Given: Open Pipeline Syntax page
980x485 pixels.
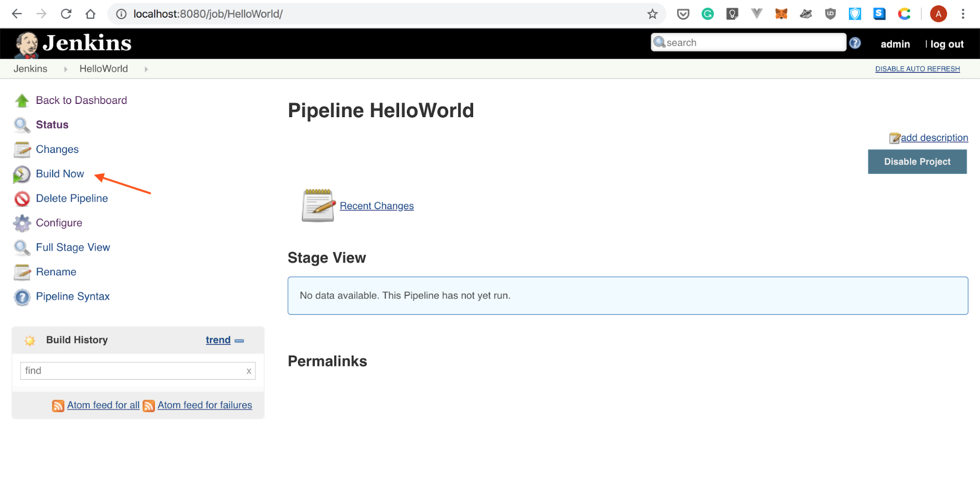Looking at the screenshot, I should [x=73, y=296].
